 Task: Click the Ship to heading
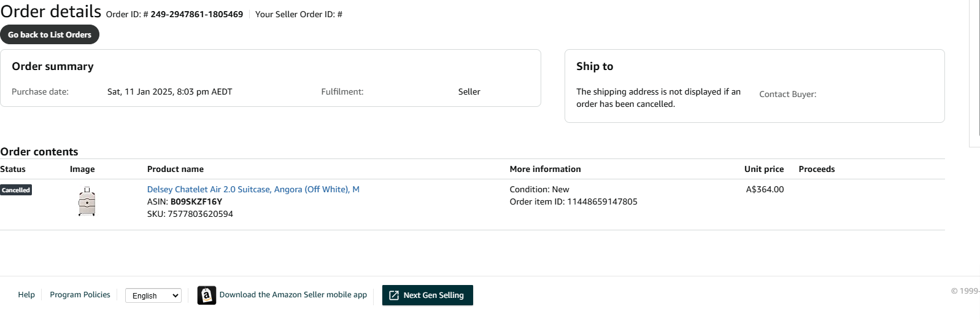coord(595,66)
